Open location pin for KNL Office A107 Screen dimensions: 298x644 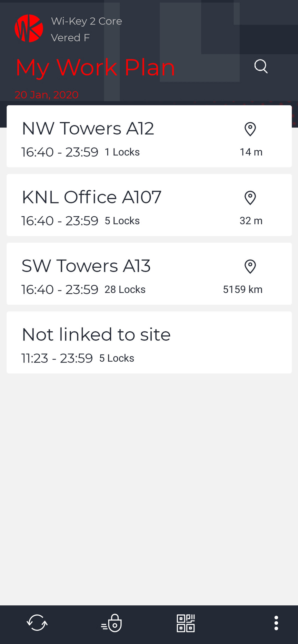tap(250, 198)
